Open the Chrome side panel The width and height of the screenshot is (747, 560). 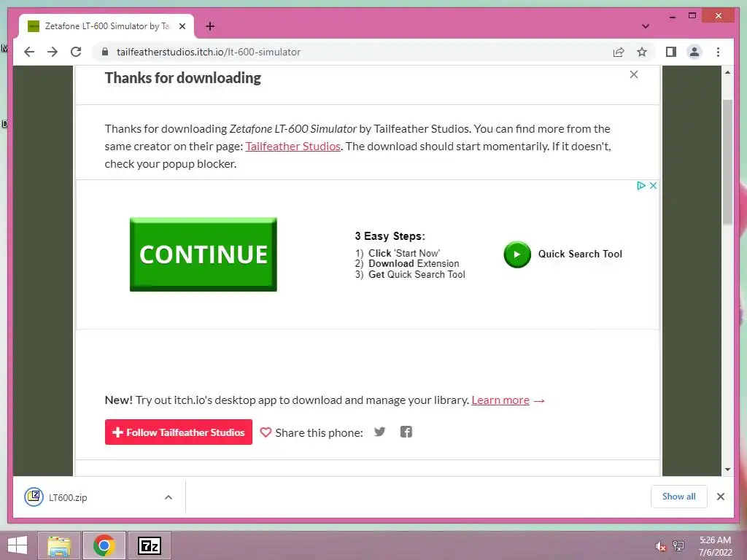(x=671, y=52)
